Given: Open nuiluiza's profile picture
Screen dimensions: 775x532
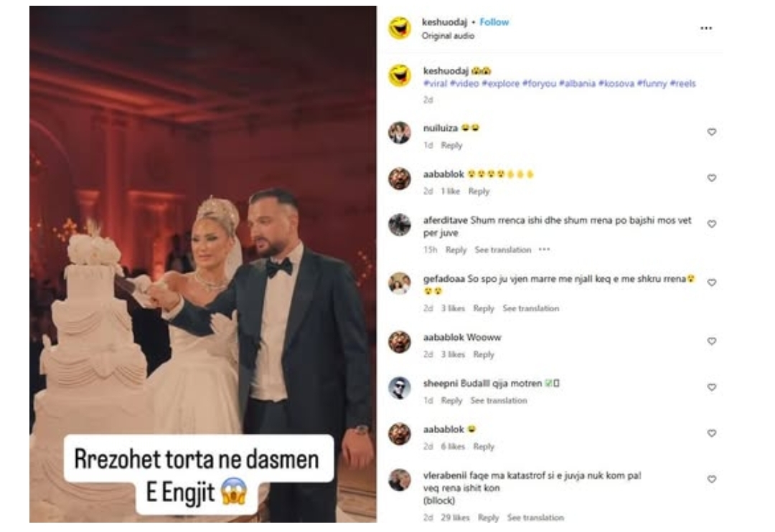Looking at the screenshot, I should 400,133.
